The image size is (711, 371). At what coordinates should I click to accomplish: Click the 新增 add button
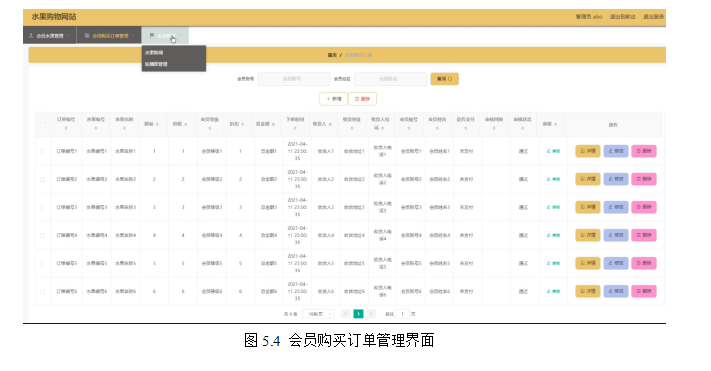[x=334, y=99]
